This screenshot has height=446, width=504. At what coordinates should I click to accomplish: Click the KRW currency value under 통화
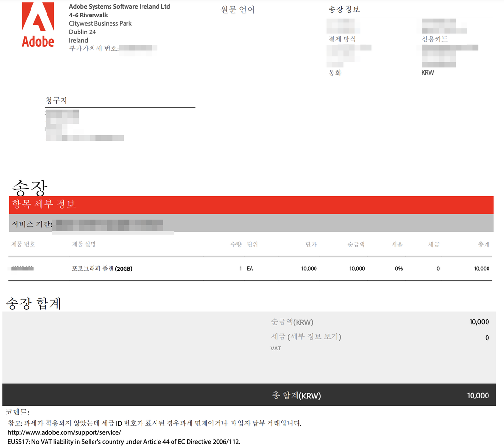tap(427, 73)
